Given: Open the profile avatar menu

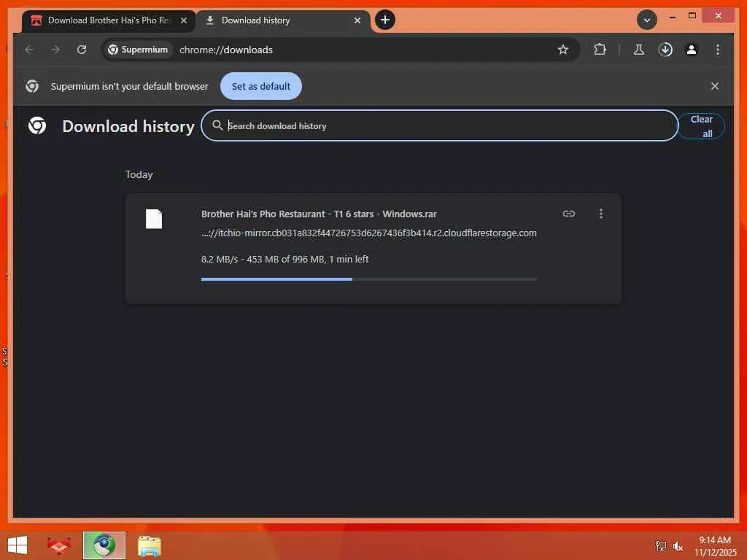Looking at the screenshot, I should click(x=692, y=50).
